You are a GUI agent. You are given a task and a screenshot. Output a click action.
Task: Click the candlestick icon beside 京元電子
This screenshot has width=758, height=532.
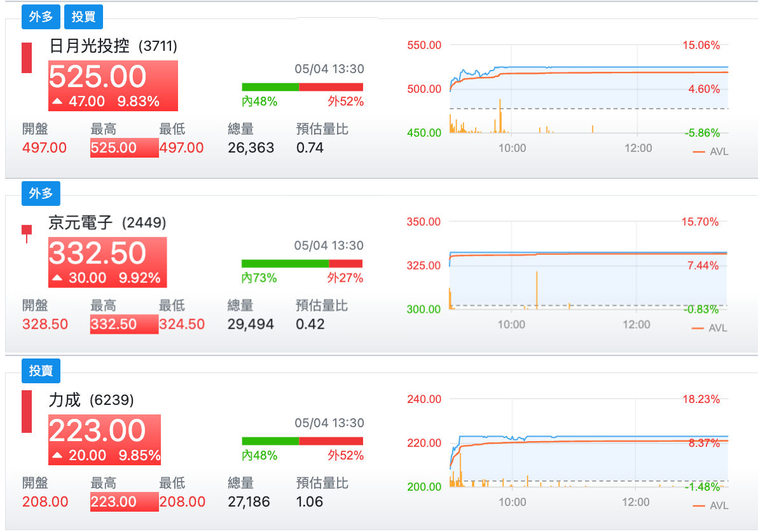point(27,234)
